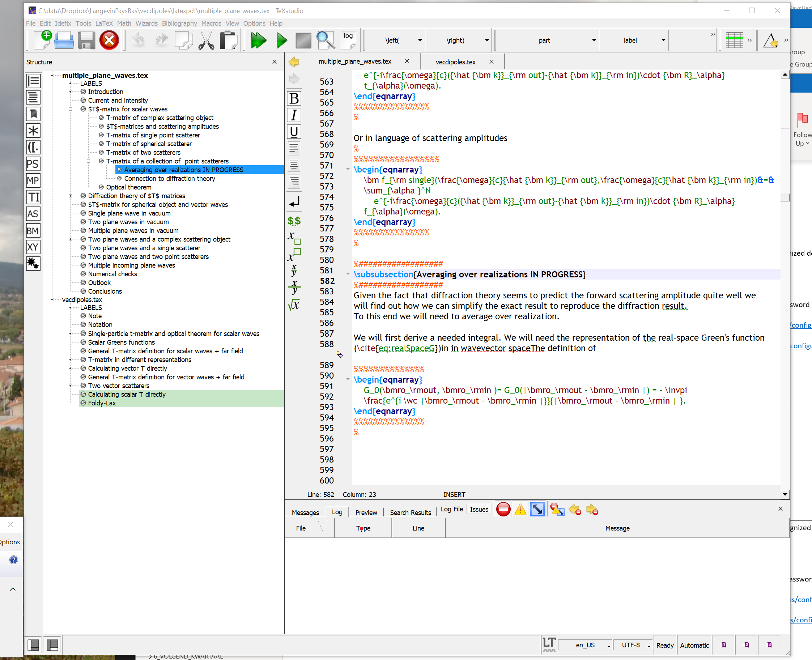Viewport: 812px width, 660px height.
Task: Click the single green Compile arrow
Action: (281, 40)
